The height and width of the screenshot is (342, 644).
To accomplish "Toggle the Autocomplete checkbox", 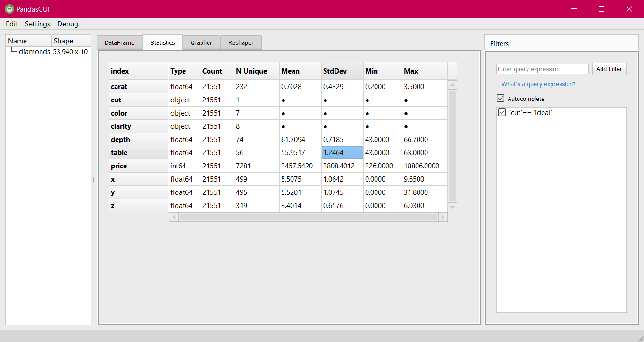I will [501, 99].
